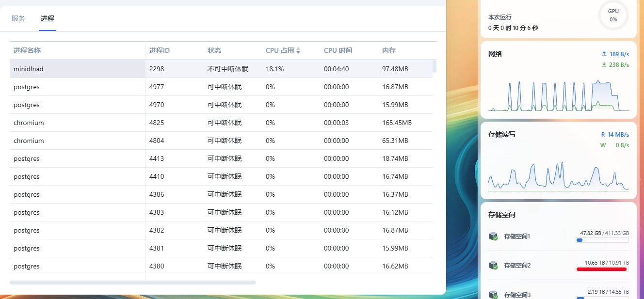Open the 网络 widget title
The width and height of the screenshot is (644, 299).
coord(495,54)
